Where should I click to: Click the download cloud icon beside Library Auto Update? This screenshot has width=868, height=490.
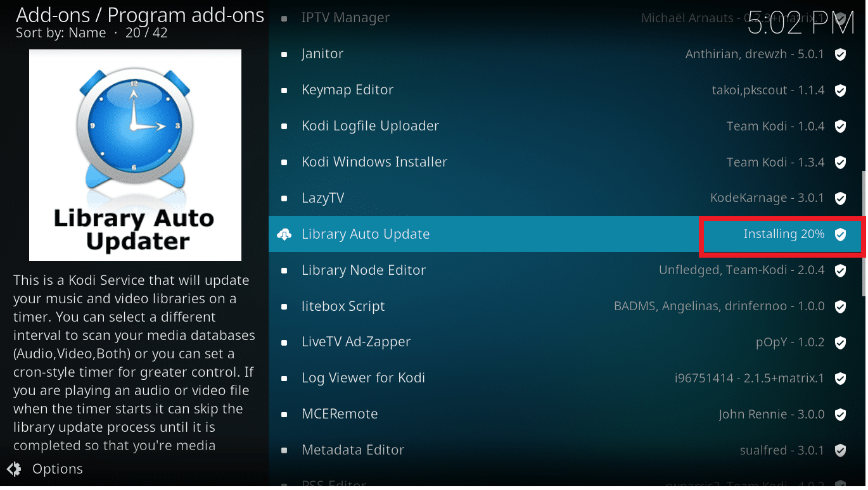[284, 234]
